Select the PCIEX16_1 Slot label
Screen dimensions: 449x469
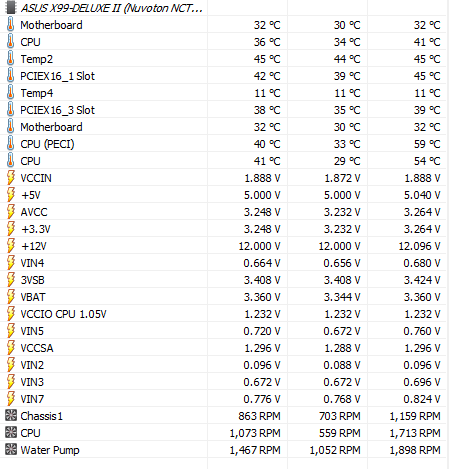click(57, 76)
